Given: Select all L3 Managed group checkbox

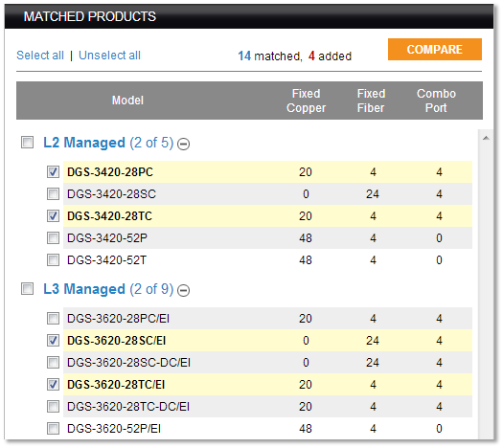Looking at the screenshot, I should pos(27,288).
